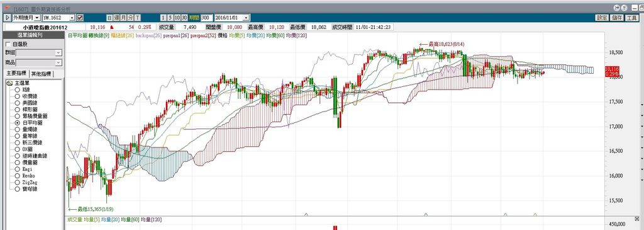Choose the 5-minute interval button
644x230 pixels.
tap(170, 18)
